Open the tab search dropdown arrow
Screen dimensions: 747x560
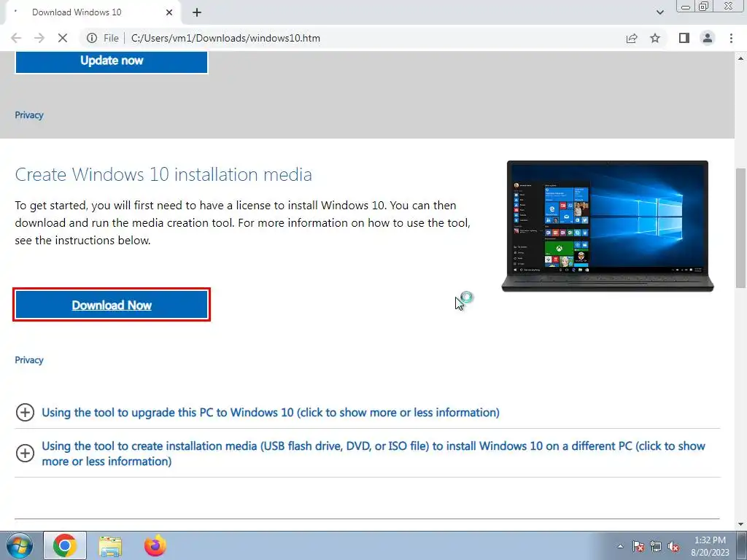click(x=659, y=12)
